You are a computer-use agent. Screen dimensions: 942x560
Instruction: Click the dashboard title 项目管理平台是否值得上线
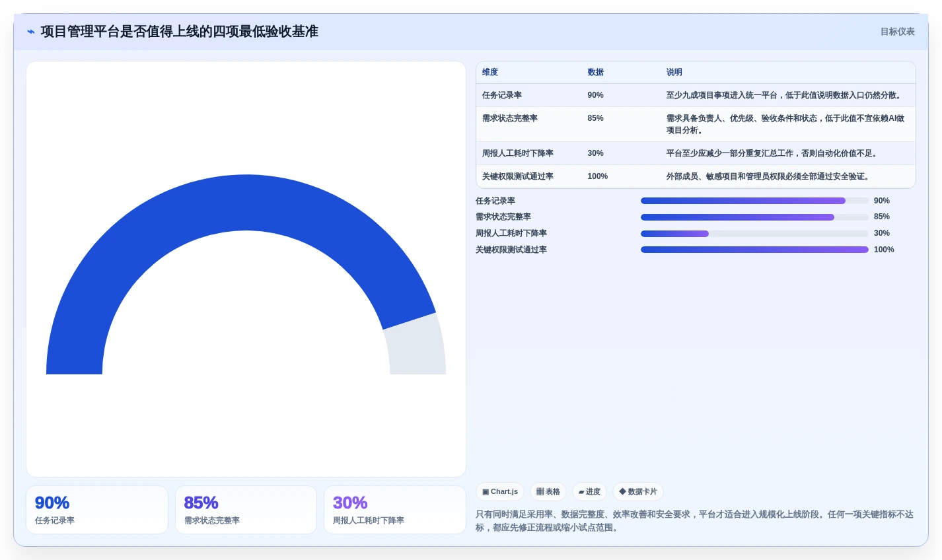pos(180,32)
